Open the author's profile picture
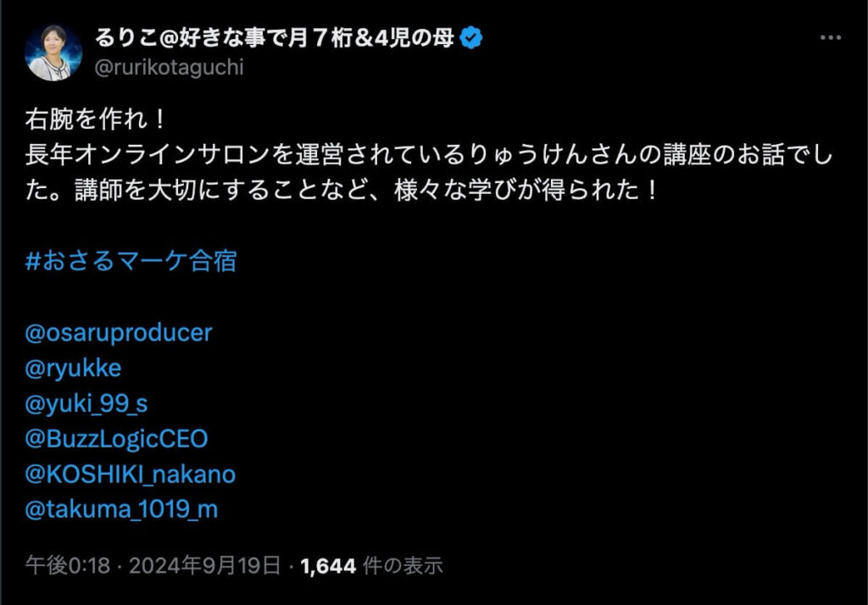The width and height of the screenshot is (868, 605). (x=54, y=53)
